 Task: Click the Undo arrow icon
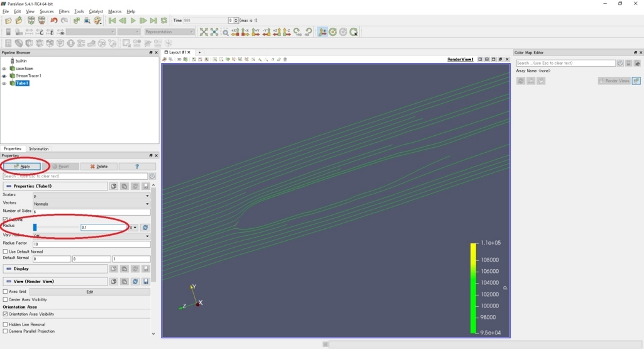(54, 21)
